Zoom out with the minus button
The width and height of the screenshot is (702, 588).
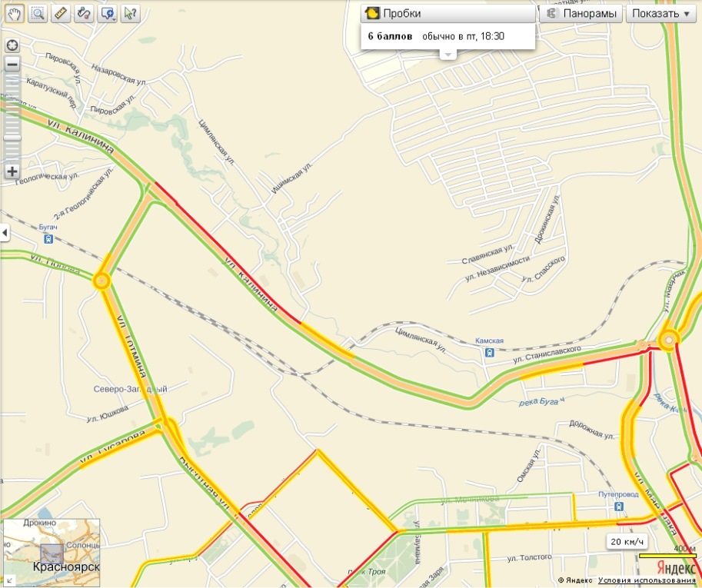coord(12,65)
